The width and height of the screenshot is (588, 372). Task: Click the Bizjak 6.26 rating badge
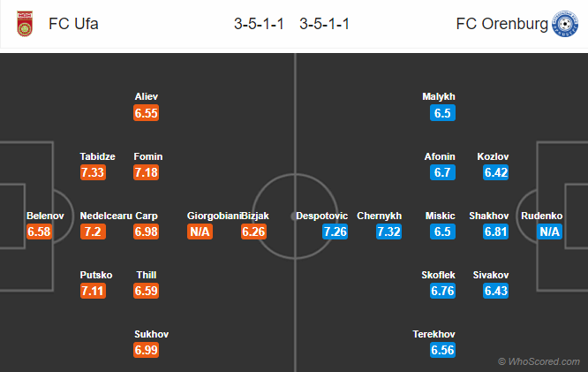pyautogui.click(x=254, y=232)
